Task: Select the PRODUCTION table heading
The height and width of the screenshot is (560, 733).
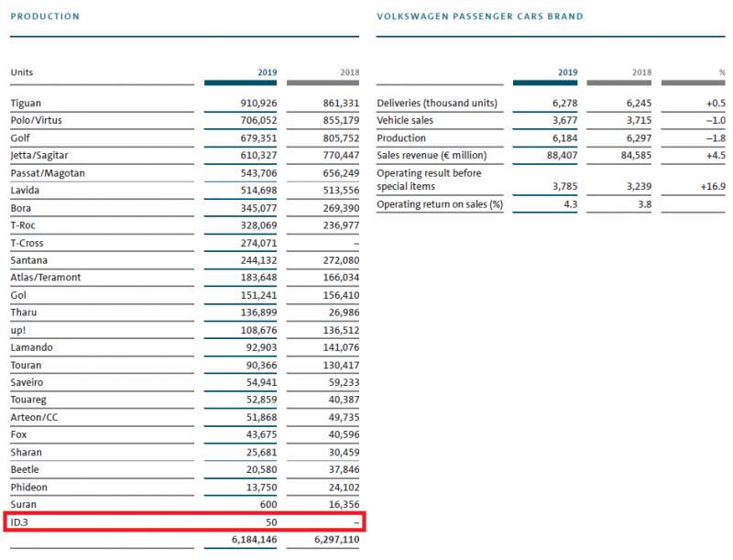Action: click(45, 16)
